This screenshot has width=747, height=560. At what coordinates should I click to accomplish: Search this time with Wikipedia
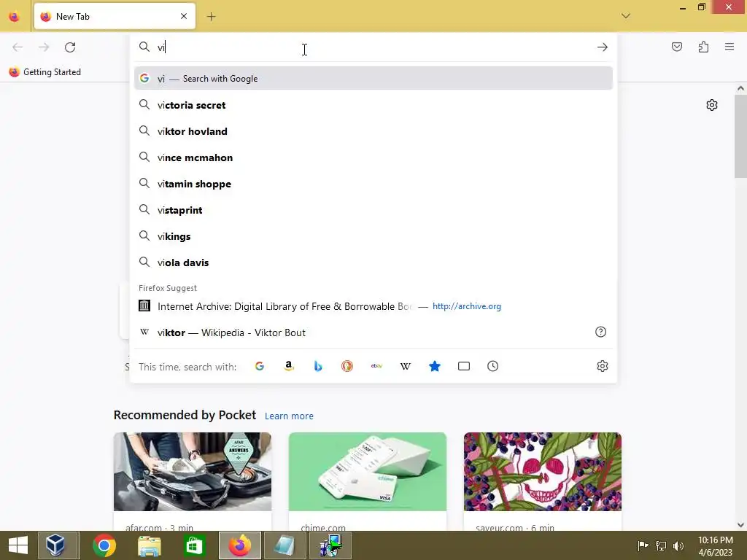[x=406, y=366]
